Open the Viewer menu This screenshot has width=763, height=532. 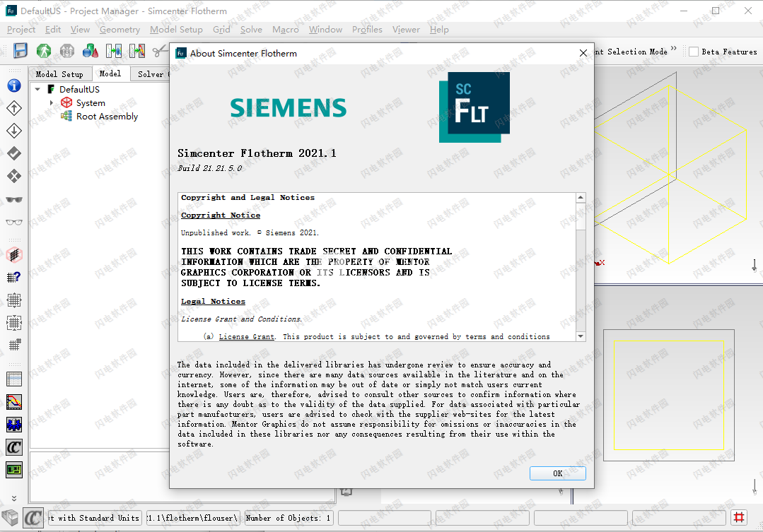406,30
